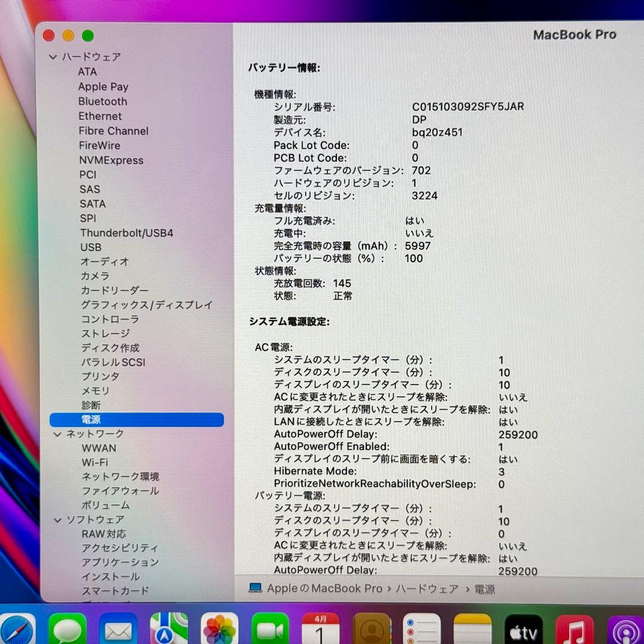The height and width of the screenshot is (644, 644).
Task: Click AppleのMacBook Pro in path bar
Action: [x=324, y=588]
